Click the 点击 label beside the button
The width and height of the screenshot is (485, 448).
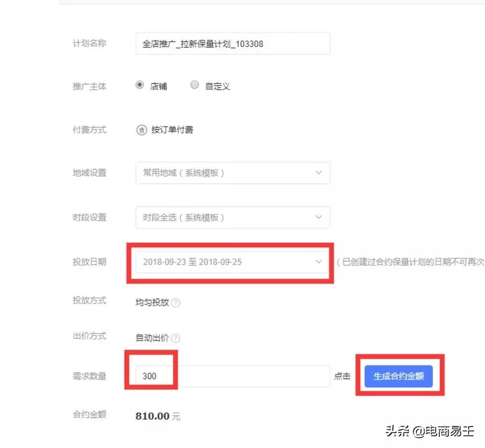[343, 376]
